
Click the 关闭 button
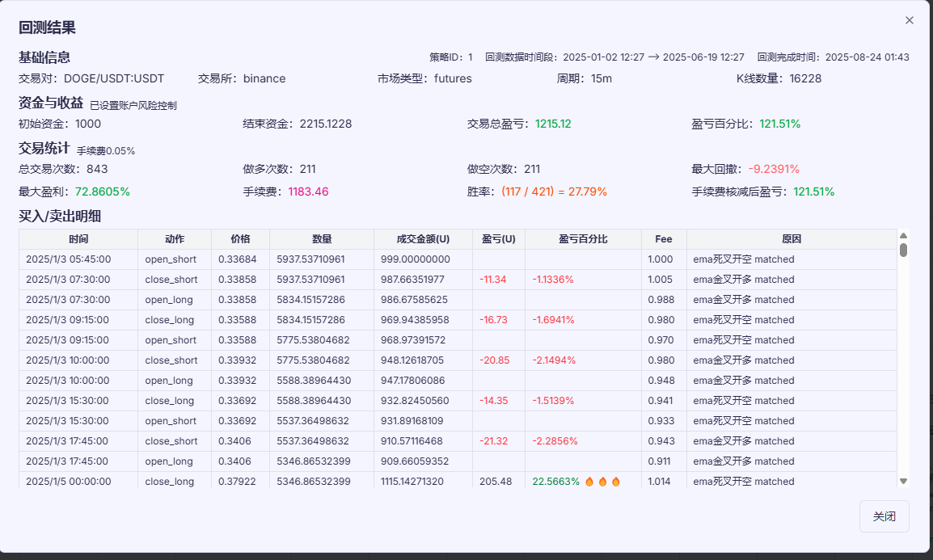pyautogui.click(x=884, y=517)
